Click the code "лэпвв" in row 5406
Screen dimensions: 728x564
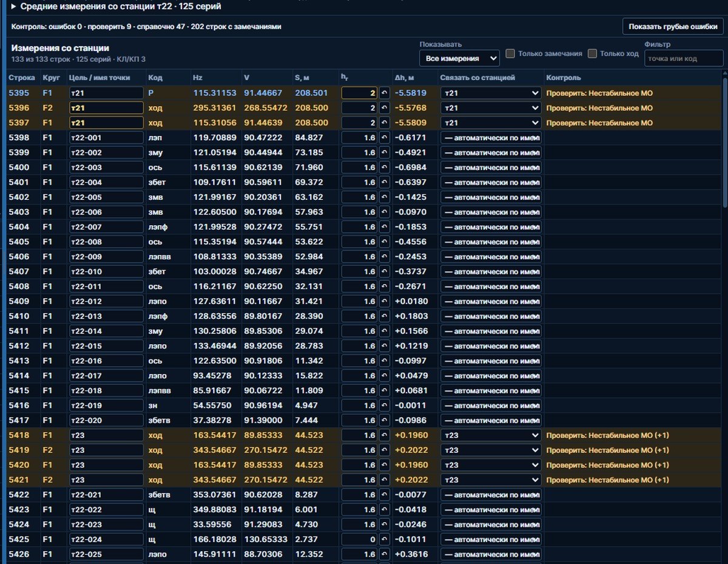click(160, 257)
